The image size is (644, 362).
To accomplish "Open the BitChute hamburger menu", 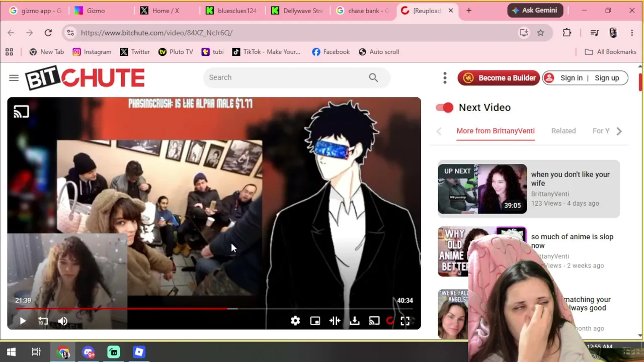I will click(x=14, y=77).
